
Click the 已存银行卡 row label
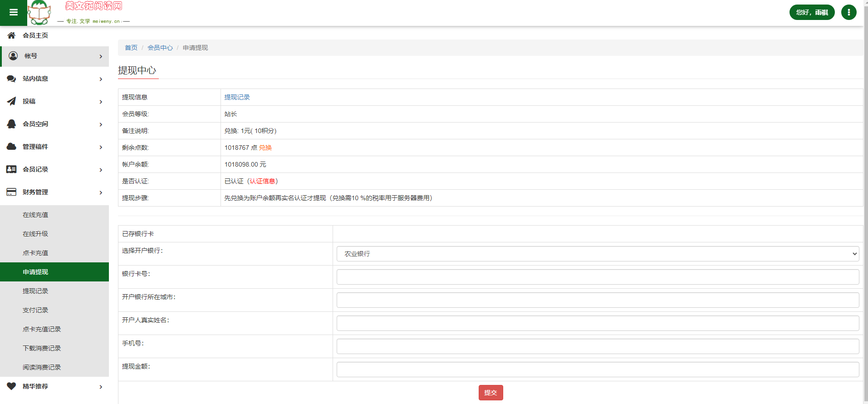(x=138, y=234)
